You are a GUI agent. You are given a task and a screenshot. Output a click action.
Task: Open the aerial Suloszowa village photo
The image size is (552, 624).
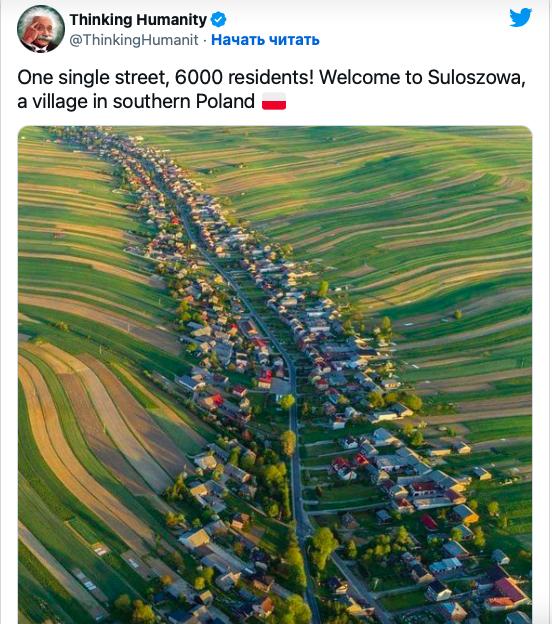(x=275, y=374)
